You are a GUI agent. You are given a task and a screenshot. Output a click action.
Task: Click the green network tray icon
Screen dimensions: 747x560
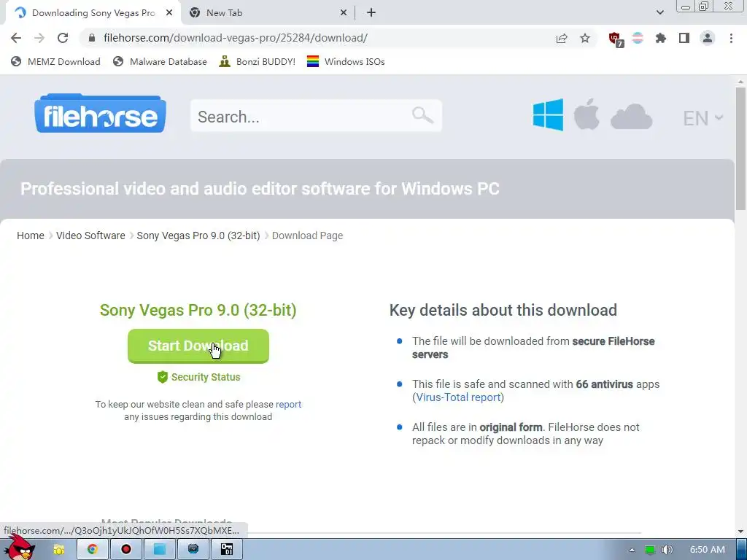tap(650, 550)
